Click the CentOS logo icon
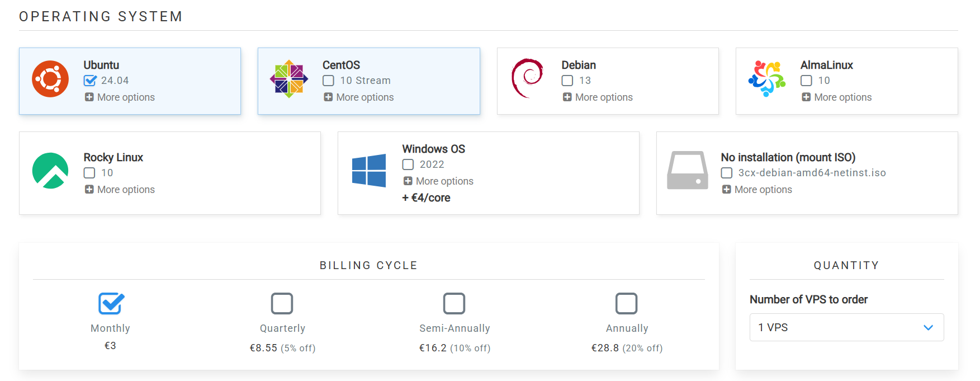Viewport: 980px width, 381px height. 289,79
